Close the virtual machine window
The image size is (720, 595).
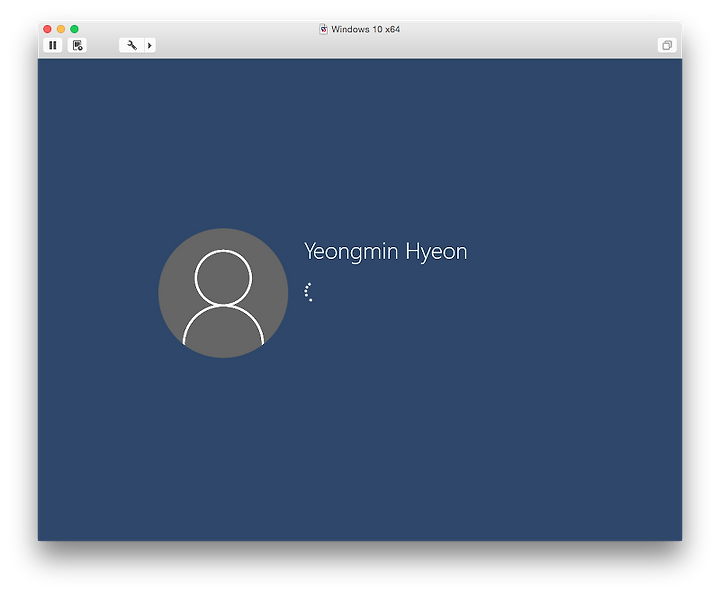[x=47, y=29]
